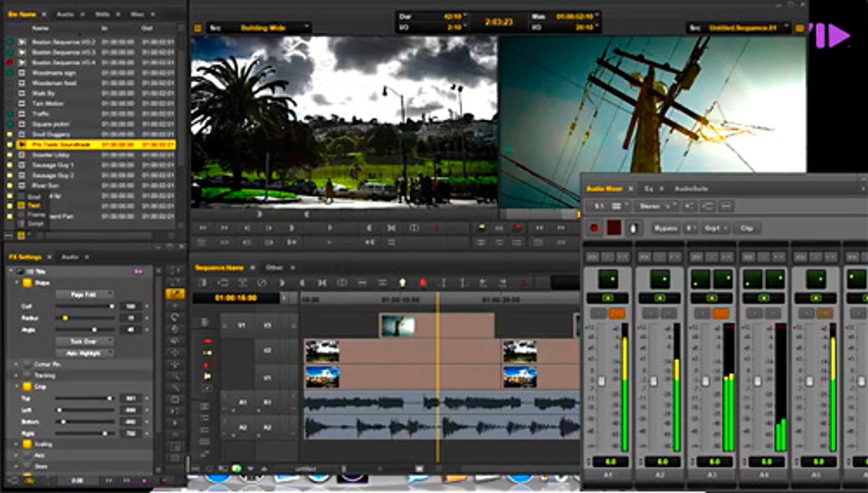Viewport: 868px width, 493px height.
Task: Click rewind button under source monitor
Action: (x=203, y=228)
